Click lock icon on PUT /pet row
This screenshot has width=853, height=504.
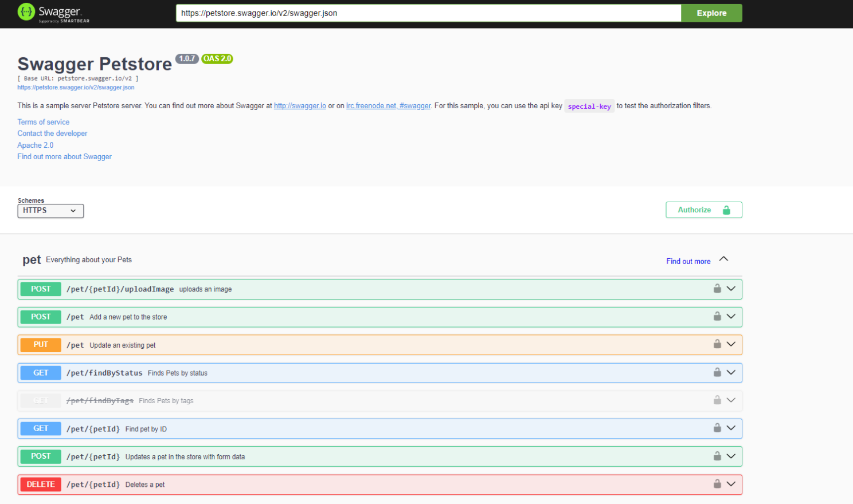717,344
